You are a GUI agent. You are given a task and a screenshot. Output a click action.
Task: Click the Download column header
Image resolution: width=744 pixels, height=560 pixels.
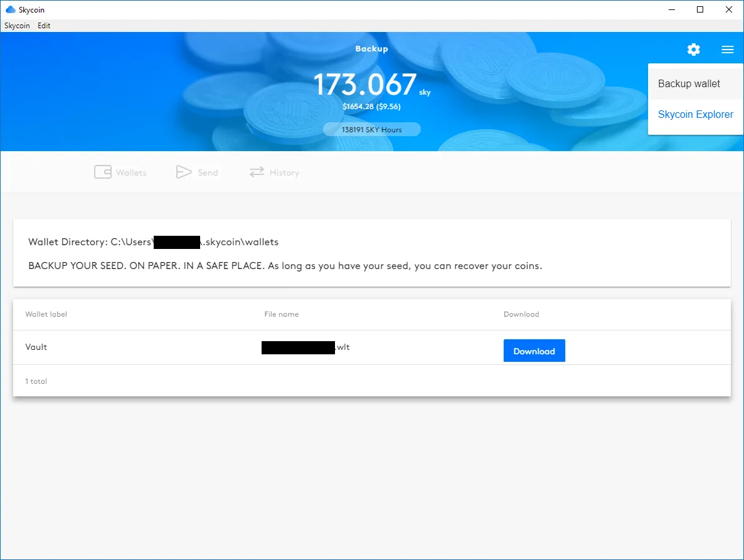[521, 314]
